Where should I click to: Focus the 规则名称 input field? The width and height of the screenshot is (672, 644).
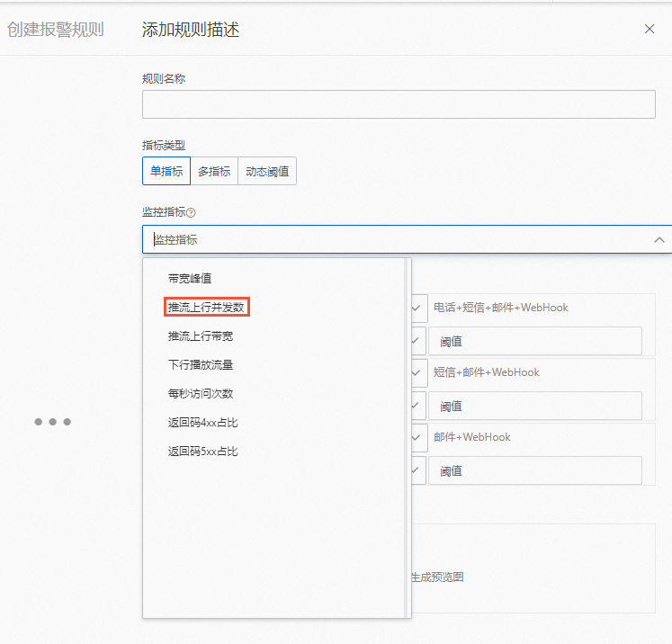tap(399, 104)
